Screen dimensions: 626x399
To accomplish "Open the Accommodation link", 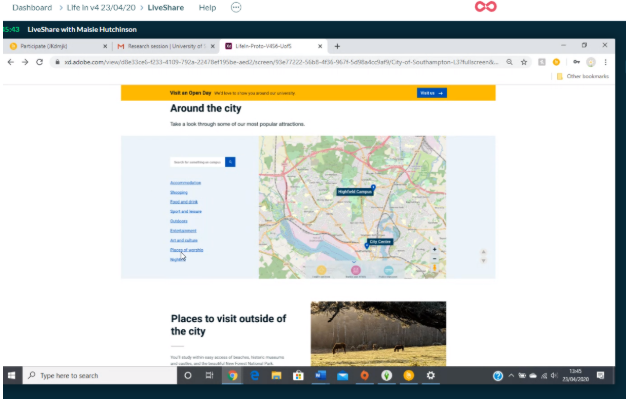I will point(185,183).
